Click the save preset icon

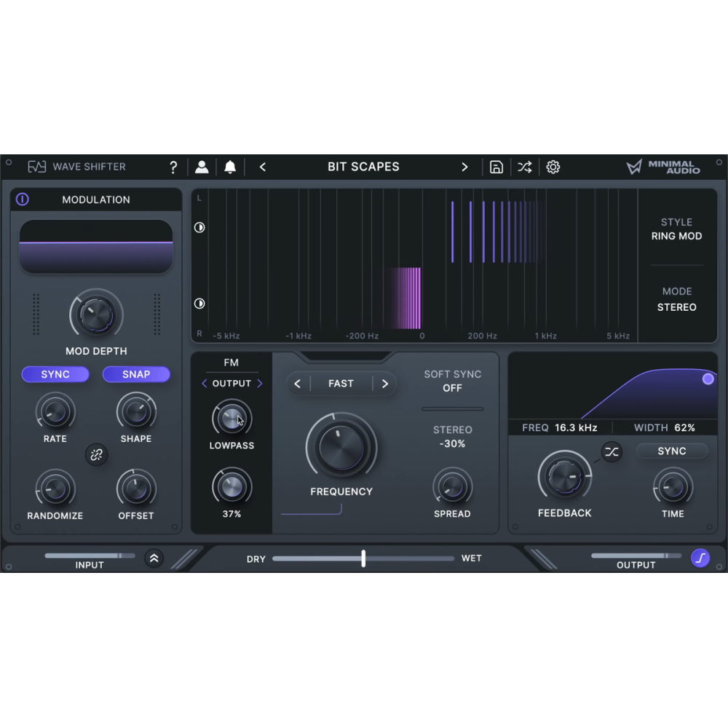(x=496, y=167)
